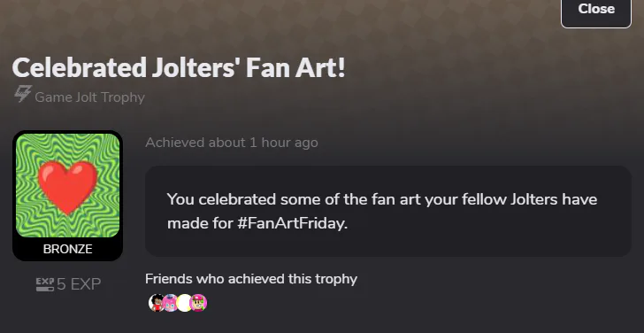Click the #FanArtFriday hashtag
Screen dimensions: 644x333
pos(292,224)
